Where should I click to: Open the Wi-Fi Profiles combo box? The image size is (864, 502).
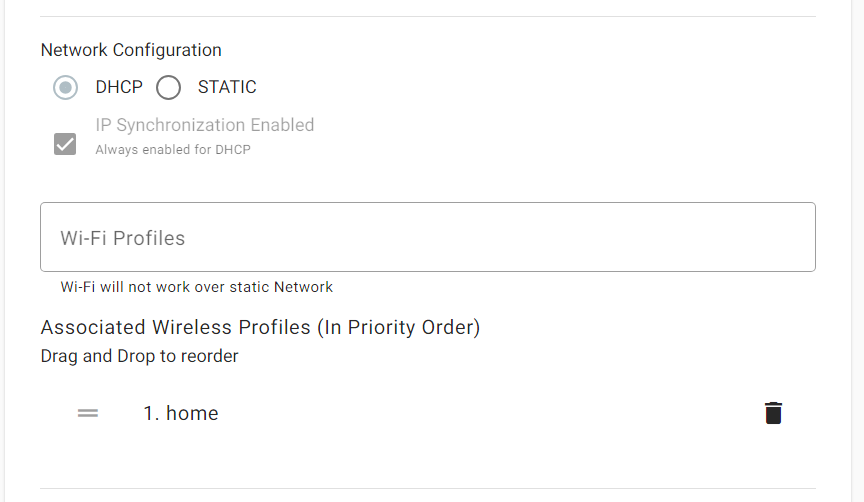[x=427, y=237]
